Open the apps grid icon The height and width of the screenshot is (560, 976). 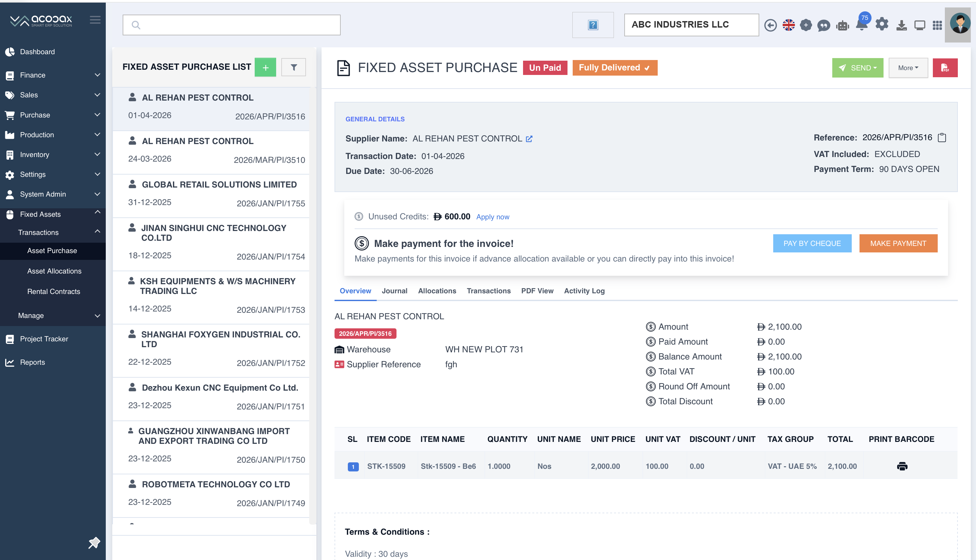click(937, 25)
